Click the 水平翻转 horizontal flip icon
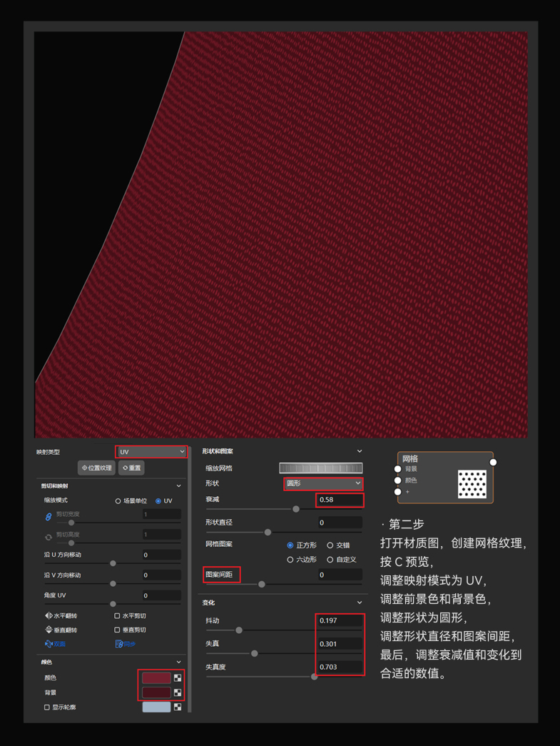560x746 pixels. pos(49,615)
